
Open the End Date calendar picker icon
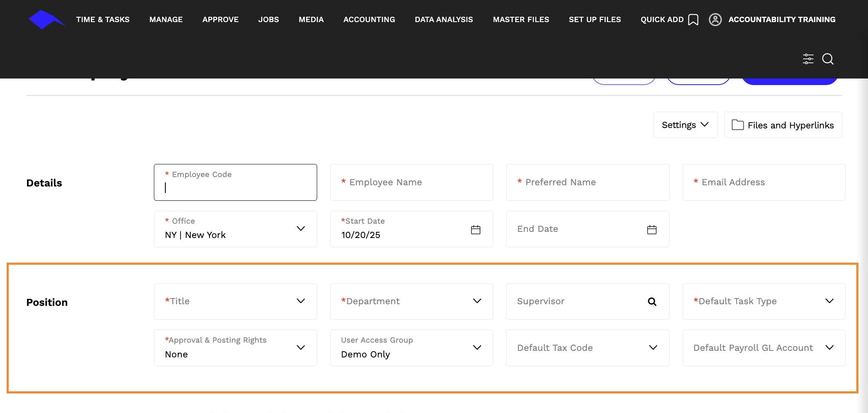pyautogui.click(x=652, y=229)
